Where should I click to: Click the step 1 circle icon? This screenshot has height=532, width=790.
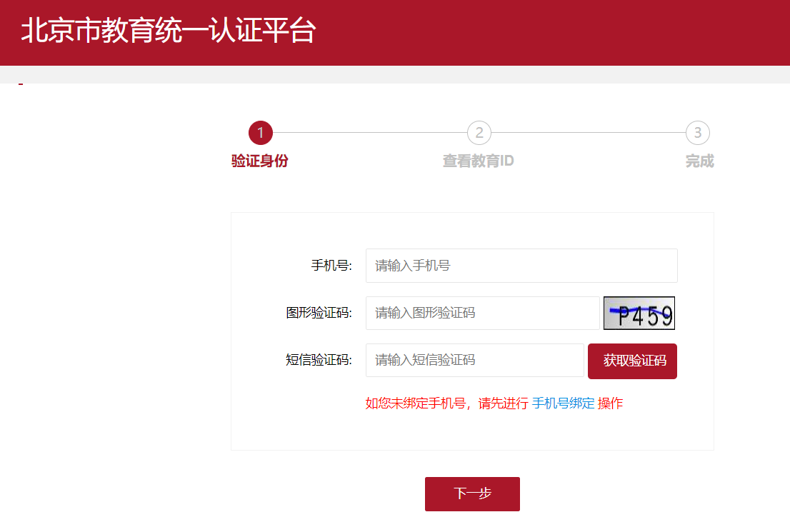tap(261, 133)
